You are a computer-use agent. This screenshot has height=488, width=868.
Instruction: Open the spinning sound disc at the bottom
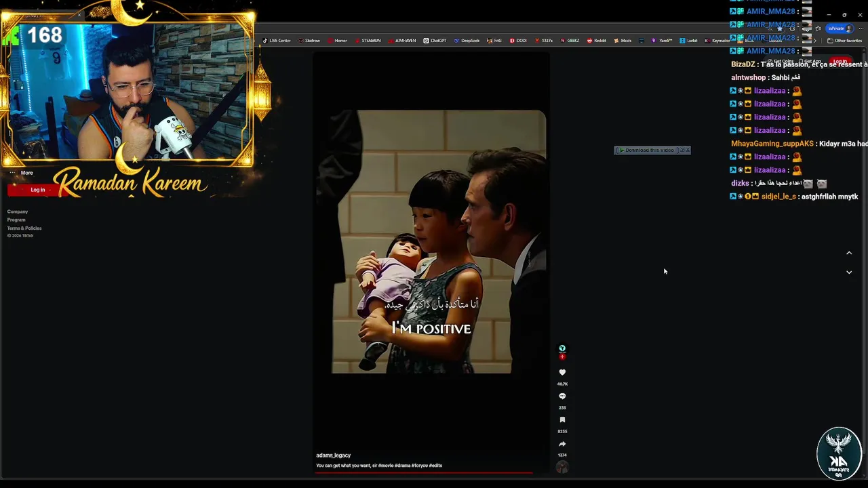tap(562, 467)
